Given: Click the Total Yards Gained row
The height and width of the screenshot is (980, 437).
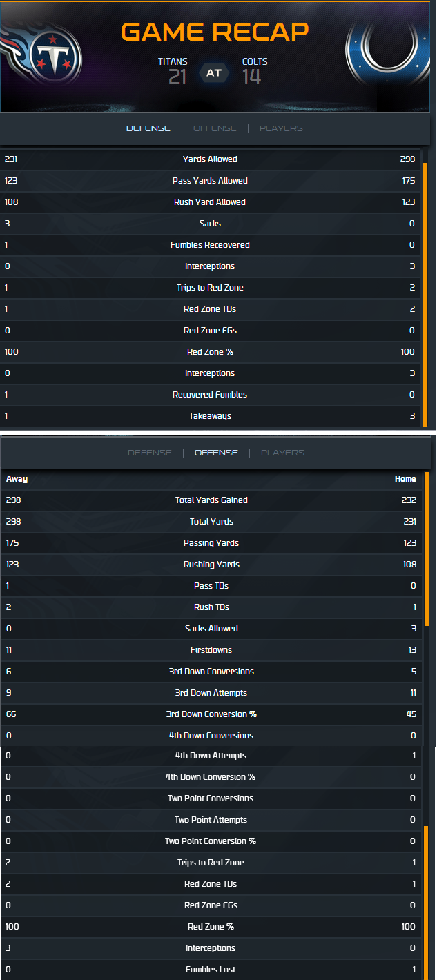Looking at the screenshot, I should 211,500.
